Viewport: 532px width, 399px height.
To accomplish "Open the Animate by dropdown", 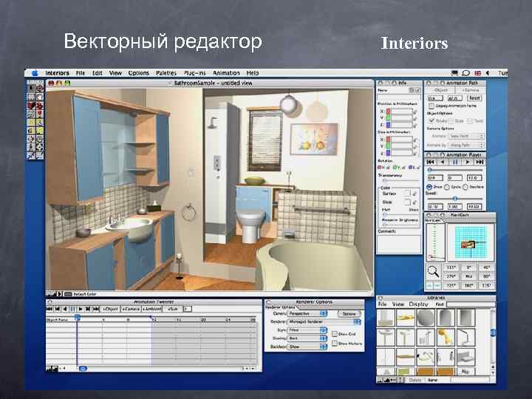I will (x=466, y=146).
